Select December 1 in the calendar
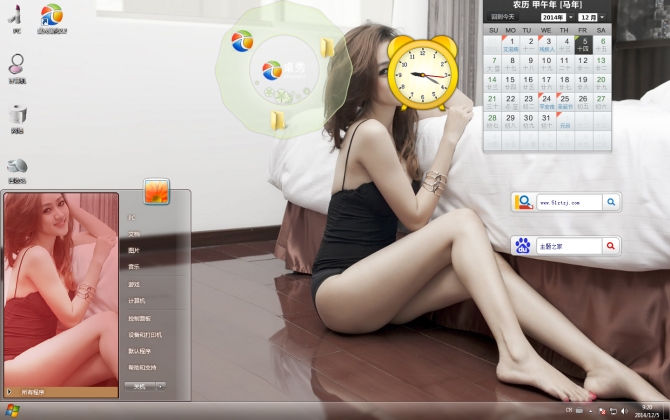670x420 pixels. 511,44
